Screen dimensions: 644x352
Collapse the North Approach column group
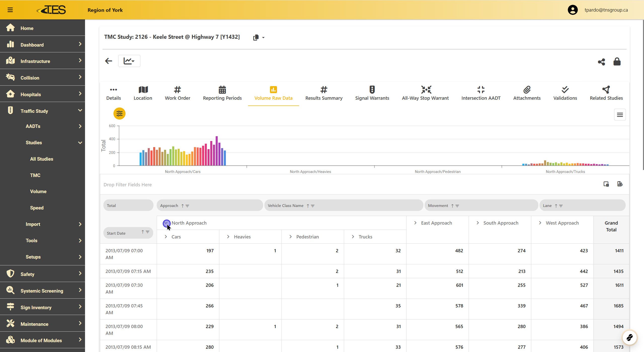[166, 223]
